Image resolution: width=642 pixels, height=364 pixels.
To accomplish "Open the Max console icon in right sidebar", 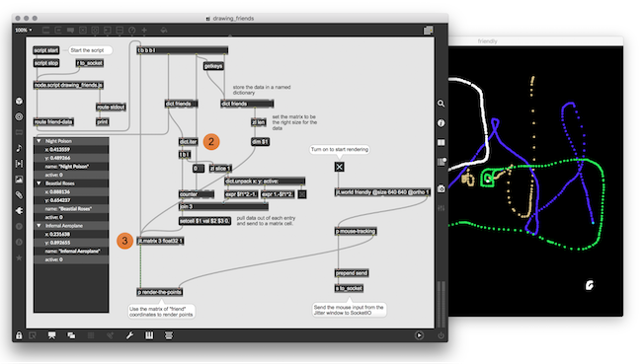I will click(x=441, y=162).
